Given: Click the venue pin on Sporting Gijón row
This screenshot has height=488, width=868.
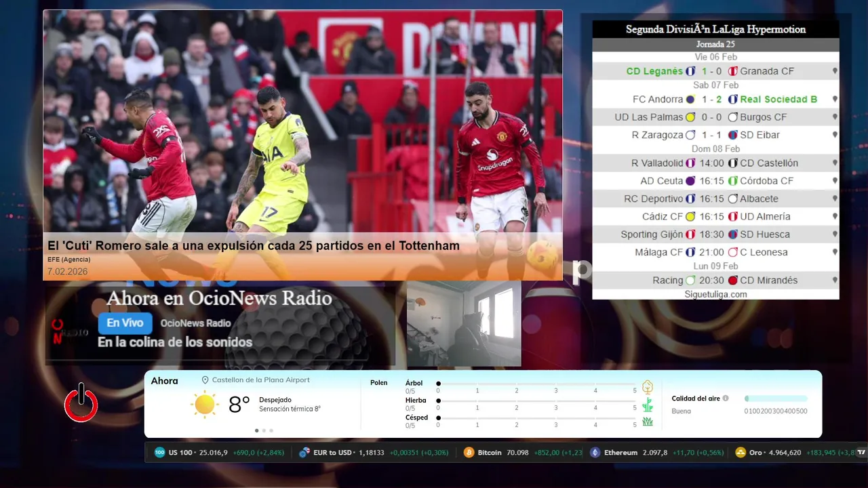Looking at the screenshot, I should 835,235.
